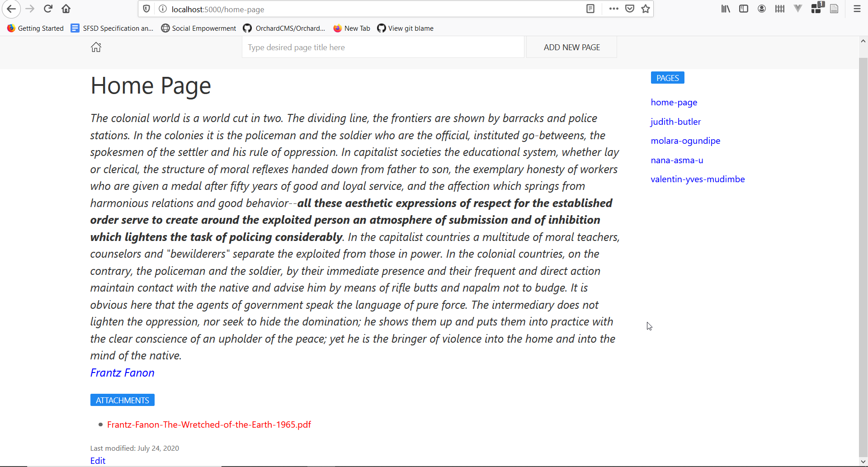Viewport: 868px width, 467px height.
Task: Open SFSD Specification bookmark
Action: 112,28
